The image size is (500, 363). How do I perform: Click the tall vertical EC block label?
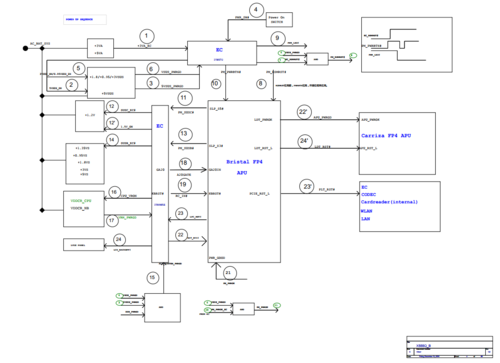tap(160, 126)
